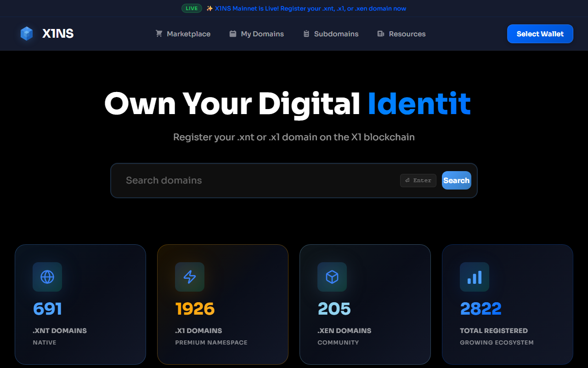
Task: Click the 691 .XNT domains count
Action: 47,309
